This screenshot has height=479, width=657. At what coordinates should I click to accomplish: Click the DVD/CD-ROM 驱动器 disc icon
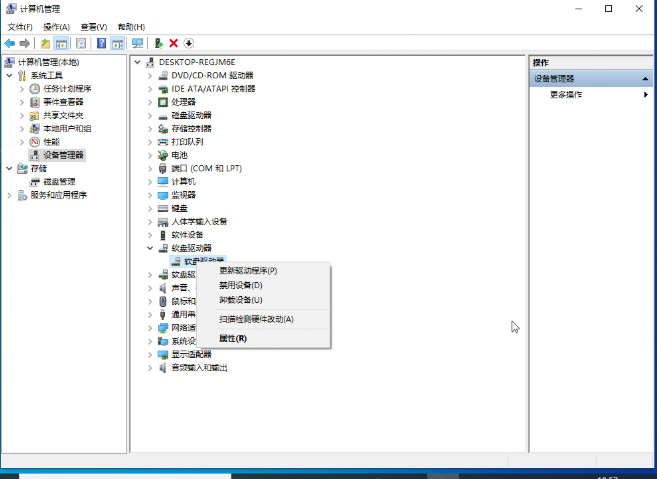163,75
